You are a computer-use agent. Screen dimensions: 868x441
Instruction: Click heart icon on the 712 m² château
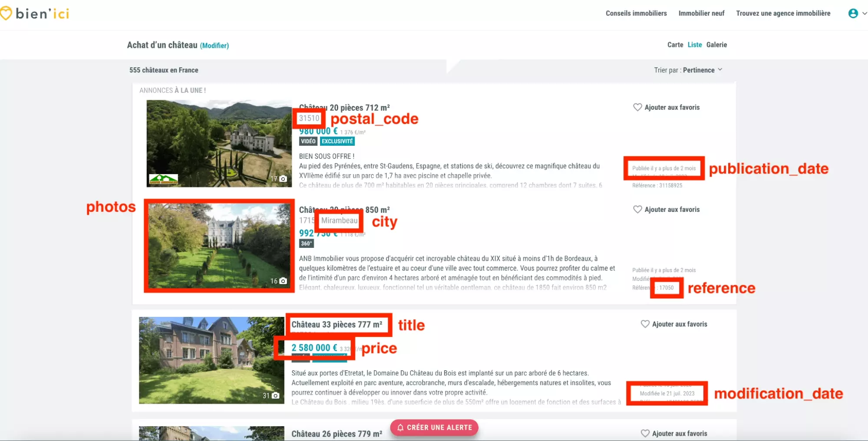[637, 107]
